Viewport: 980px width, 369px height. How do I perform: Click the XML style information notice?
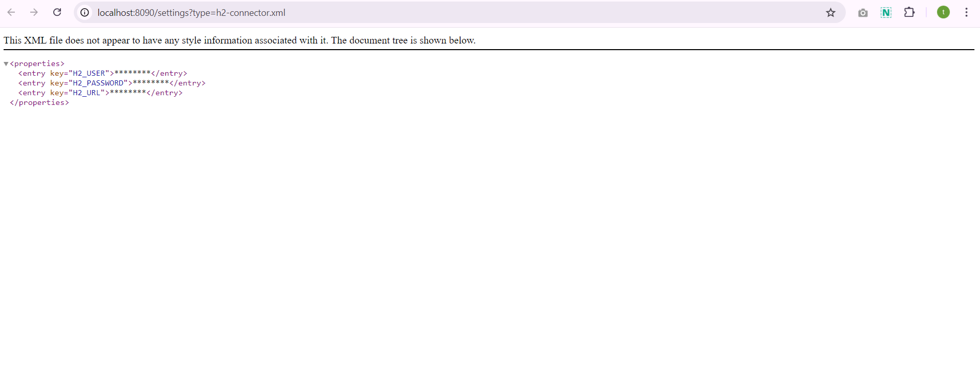(x=240, y=40)
